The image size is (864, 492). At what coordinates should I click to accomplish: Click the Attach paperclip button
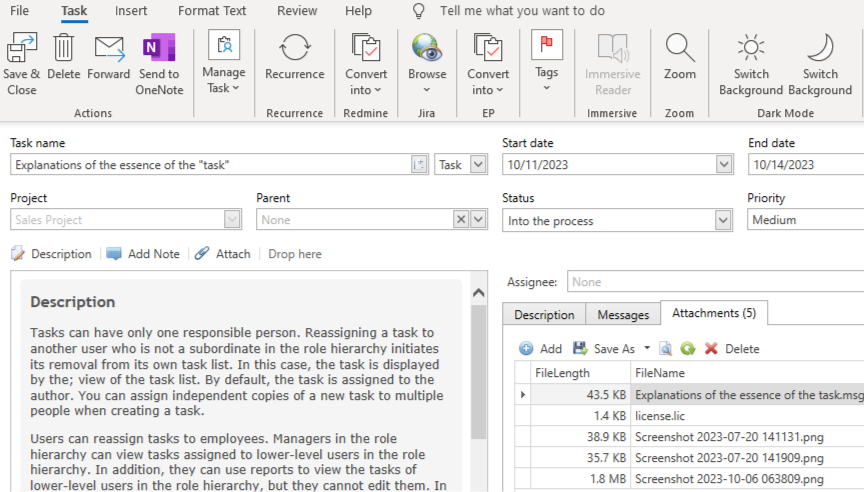222,254
